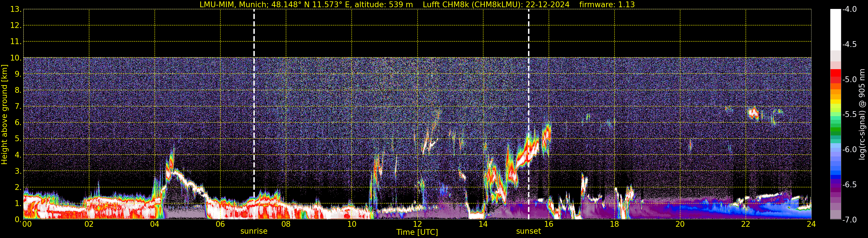Click the colorbar tick label '-5.5'
Viewport: 868px width, 238px height.
[x=850, y=115]
